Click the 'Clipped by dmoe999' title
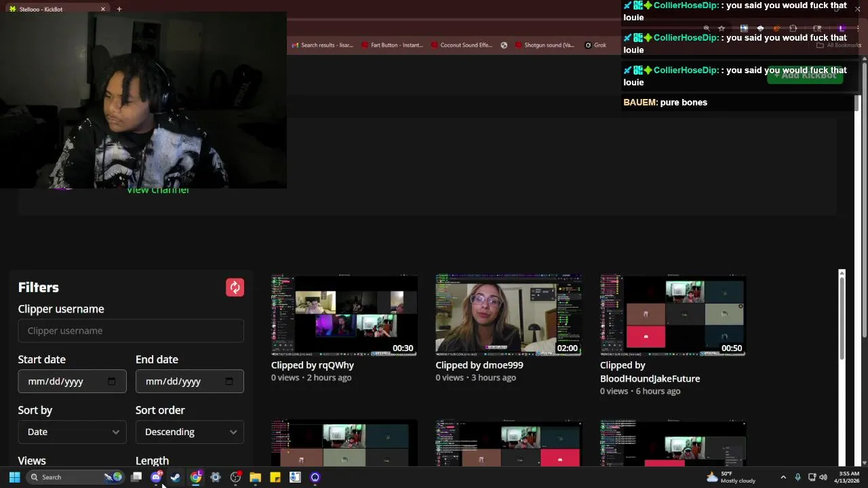This screenshot has height=488, width=868. coord(479,365)
